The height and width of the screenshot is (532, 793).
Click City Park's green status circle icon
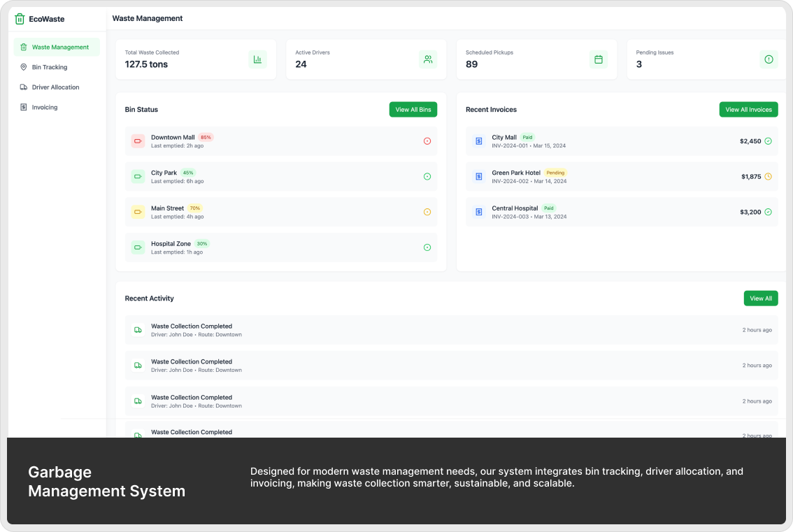coord(427,176)
